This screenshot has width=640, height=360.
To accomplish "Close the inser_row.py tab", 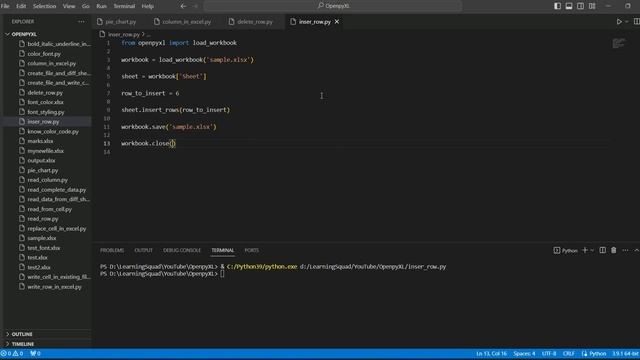I will click(x=337, y=22).
